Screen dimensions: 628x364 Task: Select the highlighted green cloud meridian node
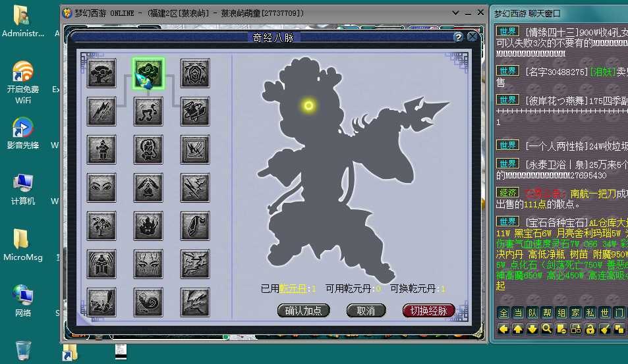pyautogui.click(x=148, y=74)
